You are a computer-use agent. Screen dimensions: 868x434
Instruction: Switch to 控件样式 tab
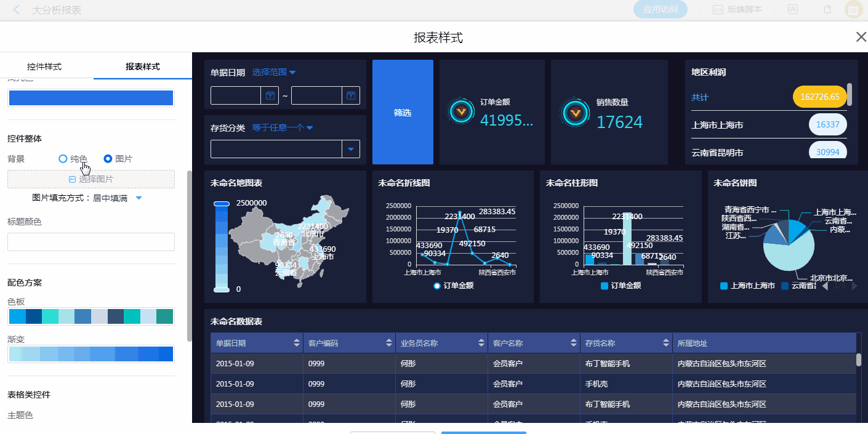coord(44,66)
